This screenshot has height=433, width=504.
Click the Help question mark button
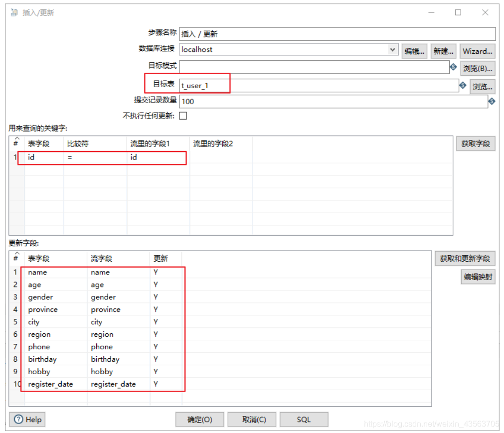pyautogui.click(x=27, y=419)
